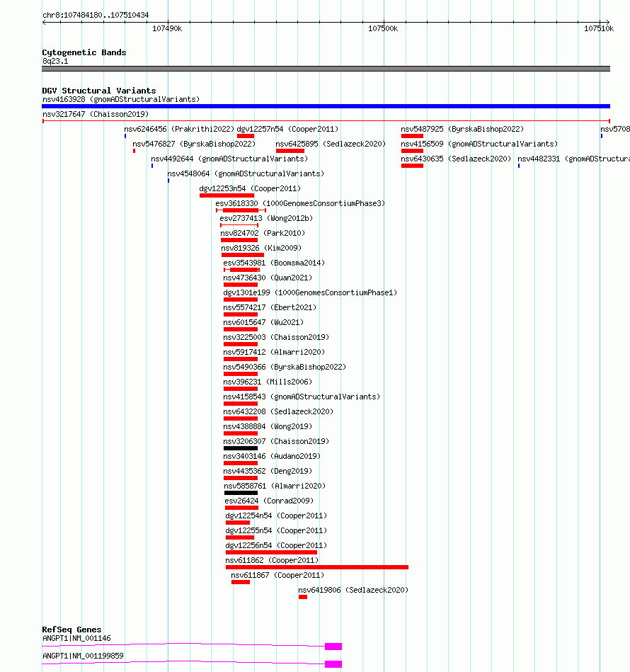Open nsv5476827 (ByrskaBishop2022) entry
Viewport: 630px width, 672px height.
coord(193,144)
